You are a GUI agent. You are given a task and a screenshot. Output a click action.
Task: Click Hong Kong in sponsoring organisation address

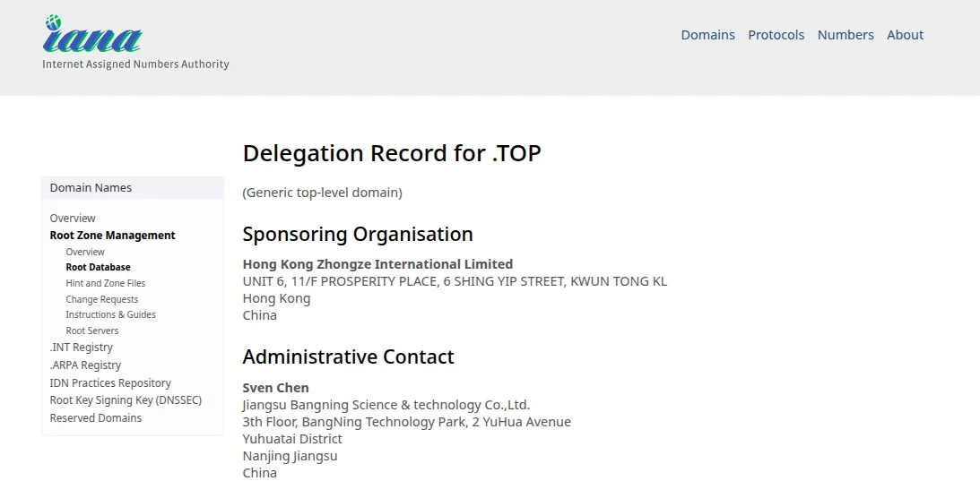click(276, 298)
